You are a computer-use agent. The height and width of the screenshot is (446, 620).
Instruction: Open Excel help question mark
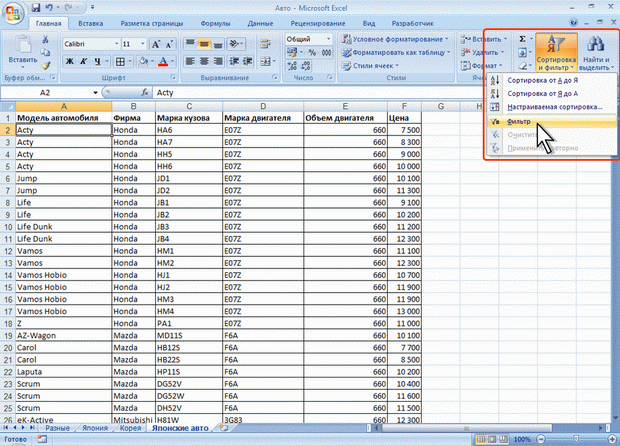(573, 23)
